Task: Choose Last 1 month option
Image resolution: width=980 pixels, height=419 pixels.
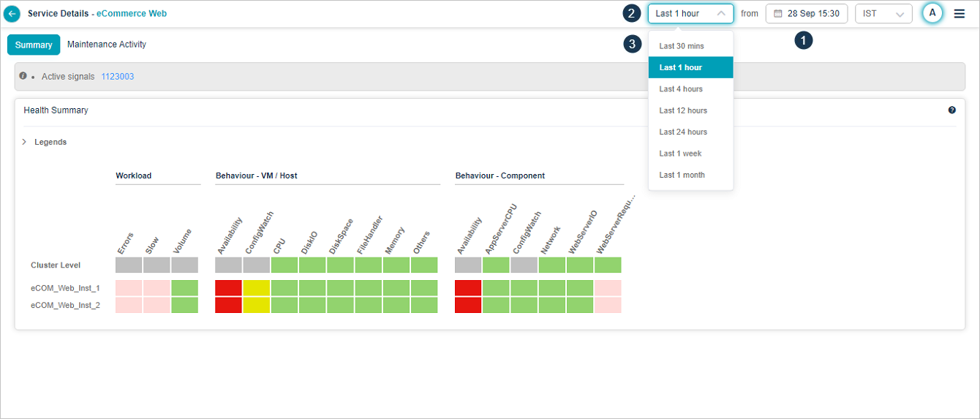Action: coord(682,175)
